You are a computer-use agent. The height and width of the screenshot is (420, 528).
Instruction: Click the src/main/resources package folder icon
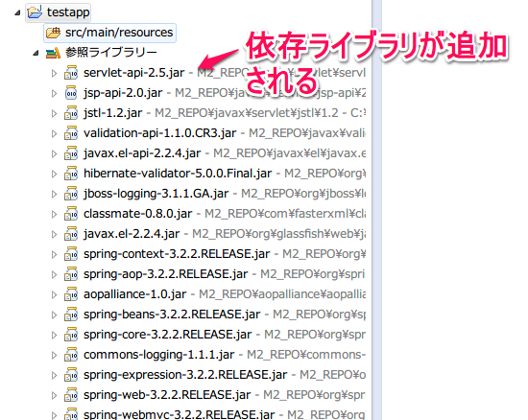click(x=53, y=33)
